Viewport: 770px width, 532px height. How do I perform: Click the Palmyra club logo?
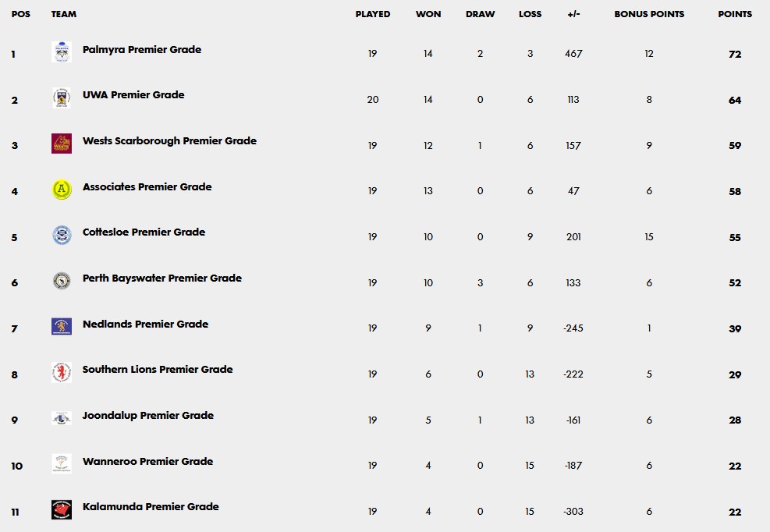pos(62,51)
